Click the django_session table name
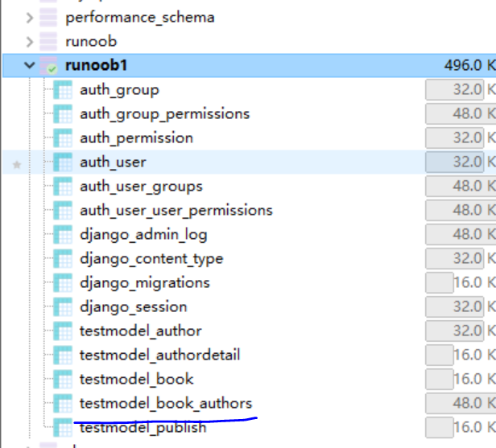This screenshot has width=496, height=448. tap(133, 307)
